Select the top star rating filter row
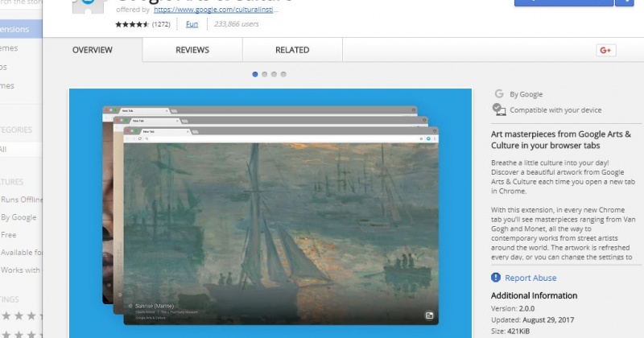This screenshot has height=338, width=644. click(x=22, y=315)
